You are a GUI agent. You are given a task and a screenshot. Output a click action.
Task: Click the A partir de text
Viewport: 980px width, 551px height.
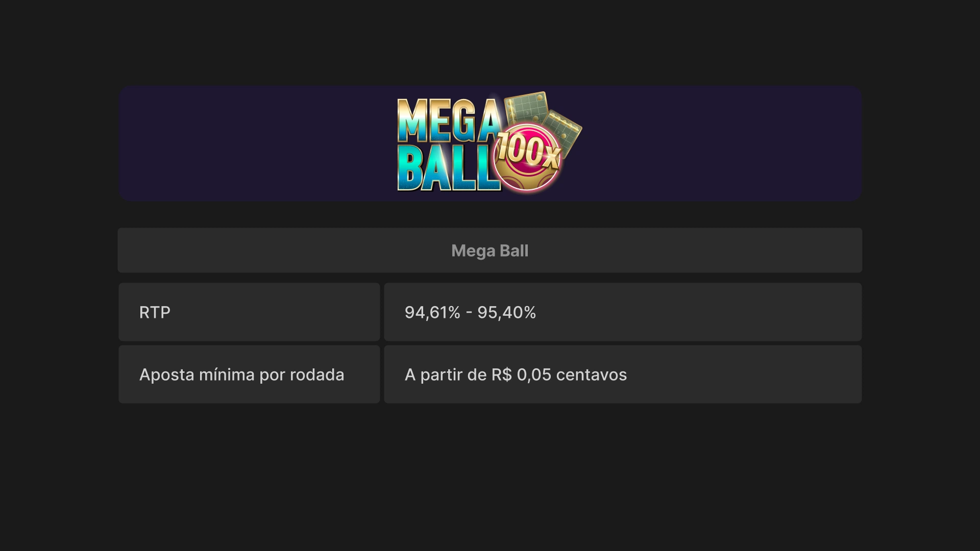(x=446, y=375)
